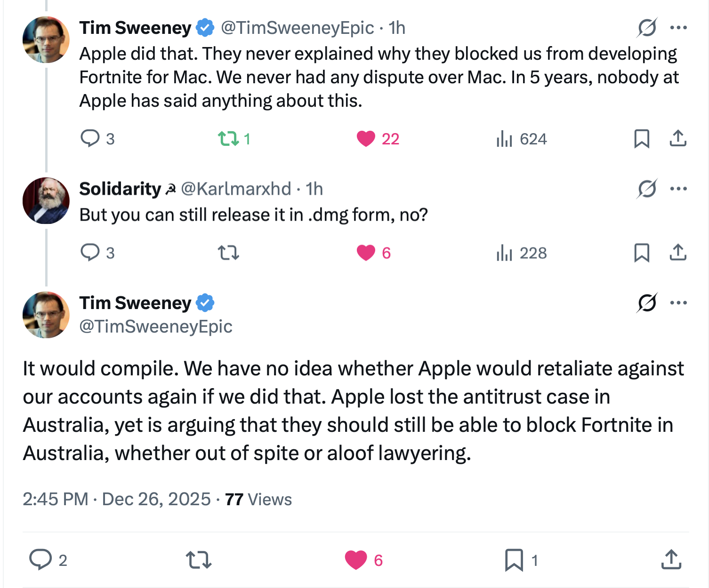
Task: Click Solidarity's Karl Marx avatar
Action: point(46,200)
